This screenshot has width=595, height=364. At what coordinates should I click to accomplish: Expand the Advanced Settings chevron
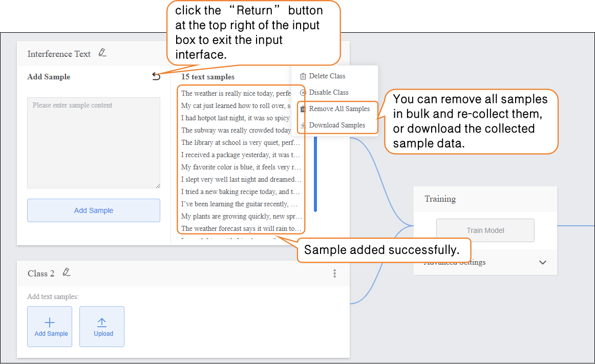[543, 263]
